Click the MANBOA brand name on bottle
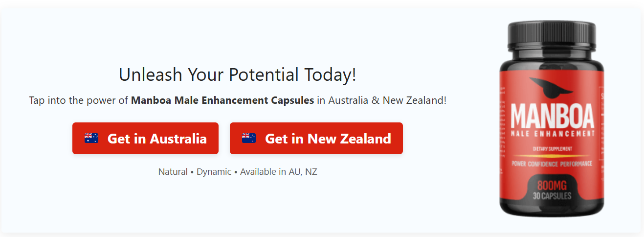Viewport: 644px width, 237px height. point(553,116)
